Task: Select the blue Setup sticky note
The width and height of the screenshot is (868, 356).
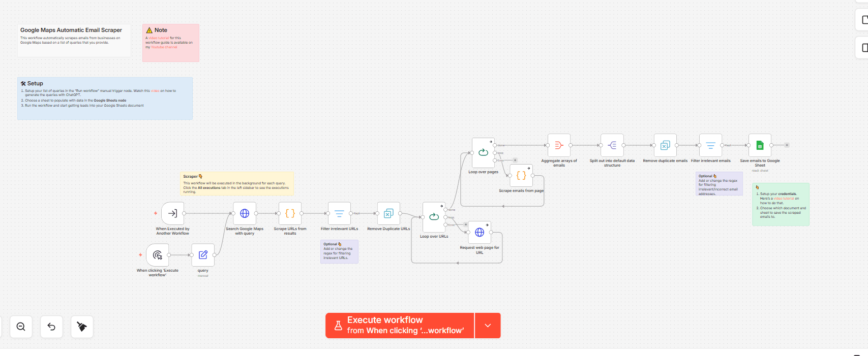Action: [x=105, y=99]
